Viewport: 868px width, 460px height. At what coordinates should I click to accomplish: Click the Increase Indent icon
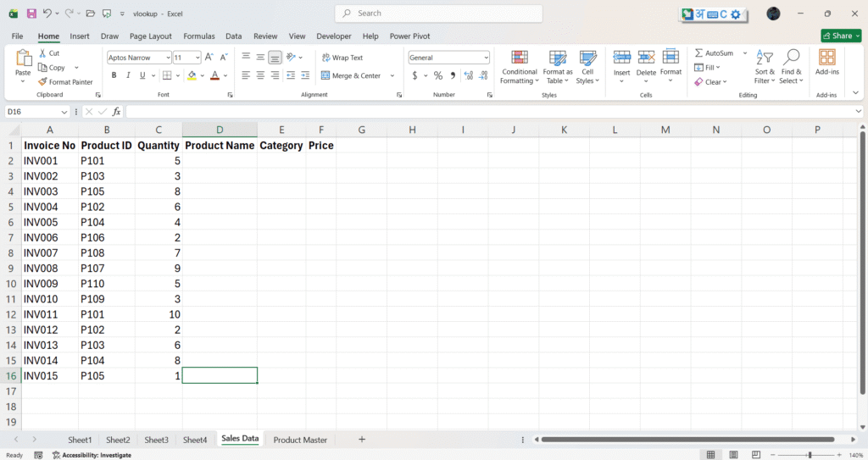click(305, 75)
